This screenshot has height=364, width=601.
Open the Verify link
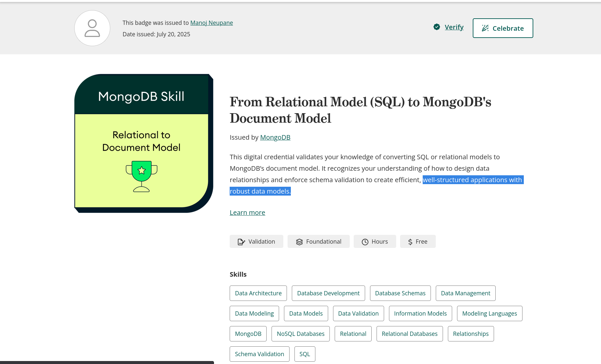click(x=454, y=27)
